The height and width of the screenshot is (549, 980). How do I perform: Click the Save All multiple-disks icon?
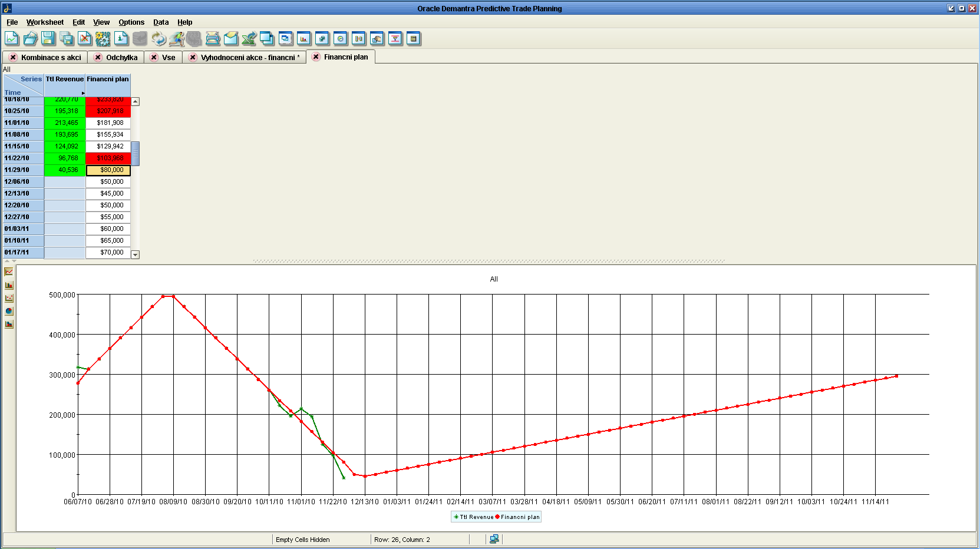pyautogui.click(x=67, y=39)
